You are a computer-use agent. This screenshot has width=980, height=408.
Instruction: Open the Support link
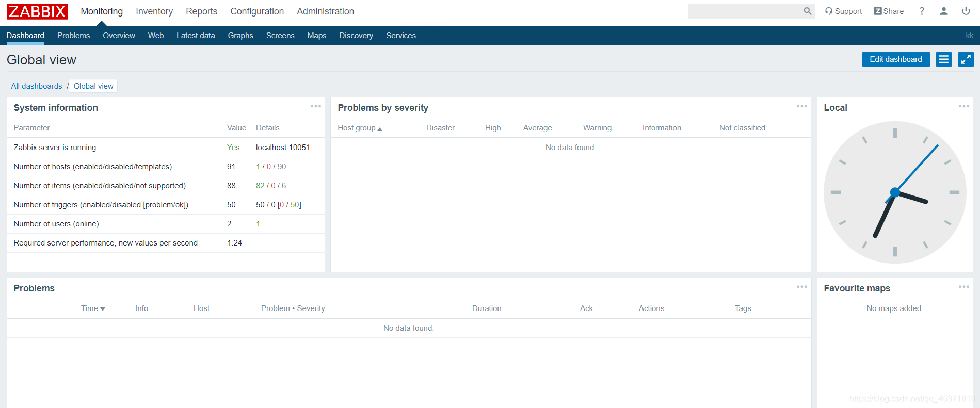(x=843, y=11)
